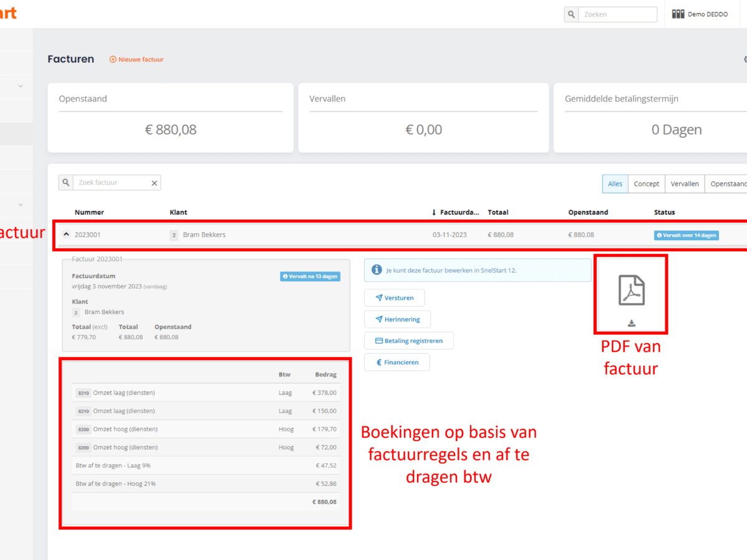747x560 pixels.
Task: Select the Alles filter tab
Action: (615, 184)
